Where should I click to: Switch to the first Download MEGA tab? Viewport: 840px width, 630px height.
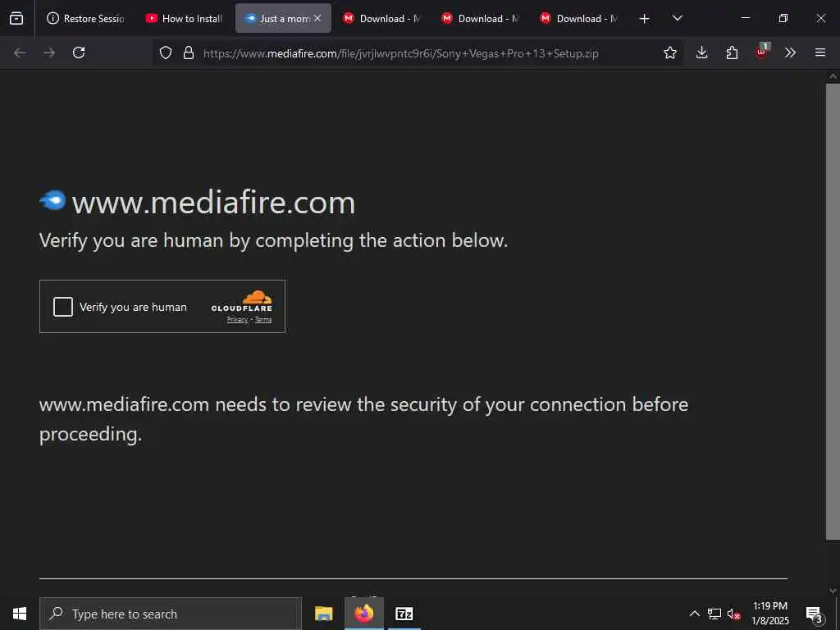(x=381, y=18)
